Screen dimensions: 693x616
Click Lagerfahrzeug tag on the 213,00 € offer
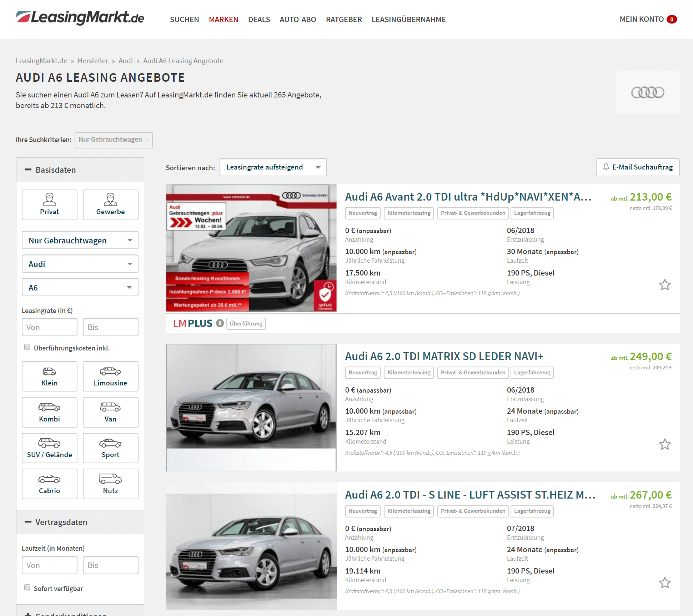pyautogui.click(x=532, y=213)
